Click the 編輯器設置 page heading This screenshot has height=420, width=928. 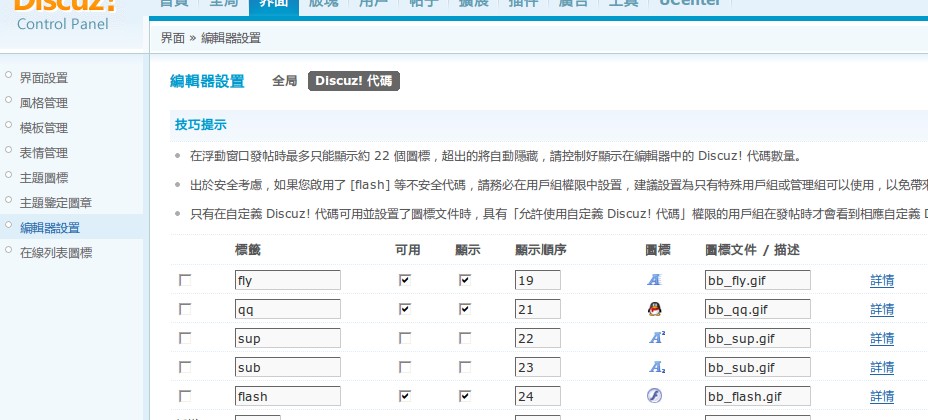pos(207,81)
